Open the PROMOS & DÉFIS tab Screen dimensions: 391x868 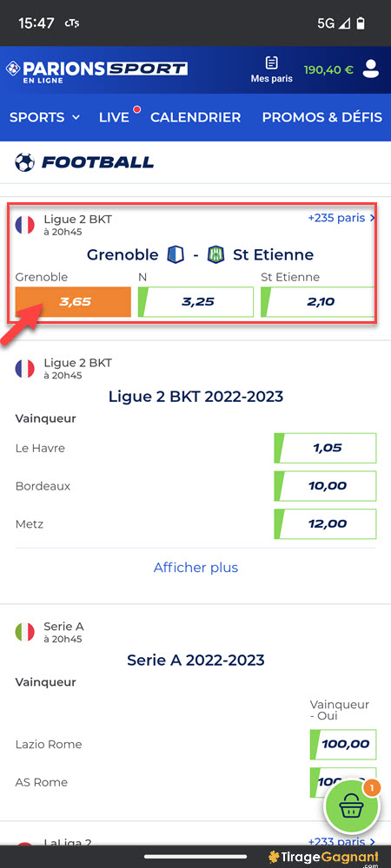point(321,117)
